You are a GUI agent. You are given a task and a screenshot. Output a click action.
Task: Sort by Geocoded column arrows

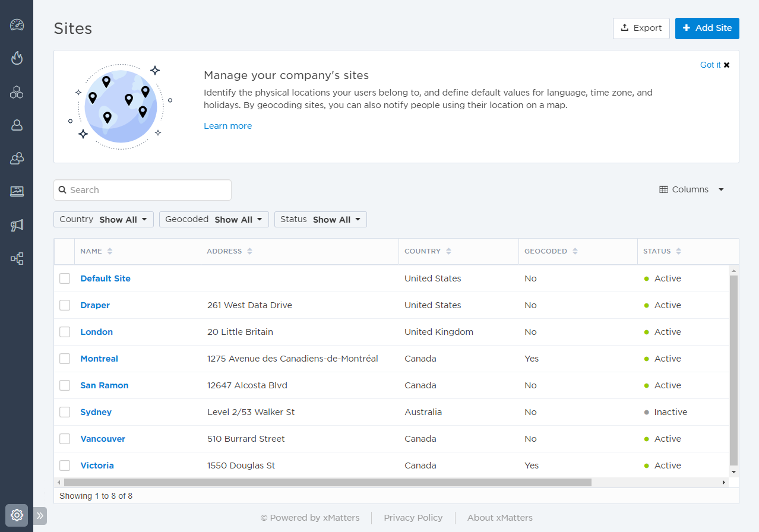(575, 251)
